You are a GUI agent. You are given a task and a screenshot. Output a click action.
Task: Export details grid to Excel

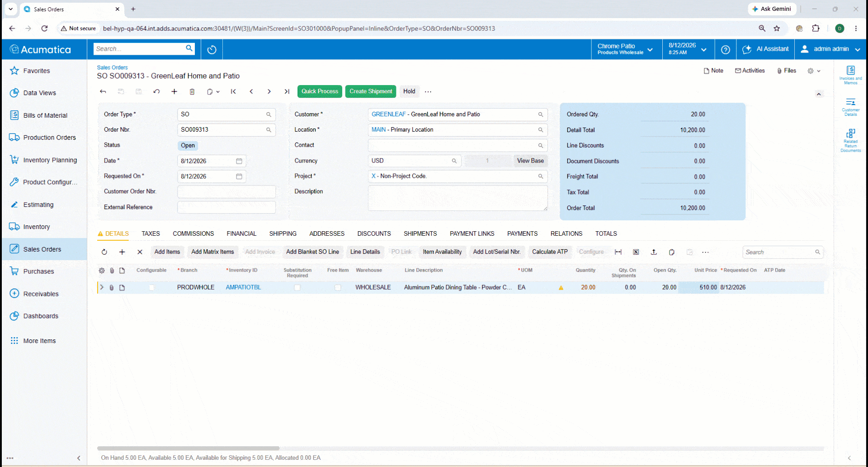(x=636, y=252)
